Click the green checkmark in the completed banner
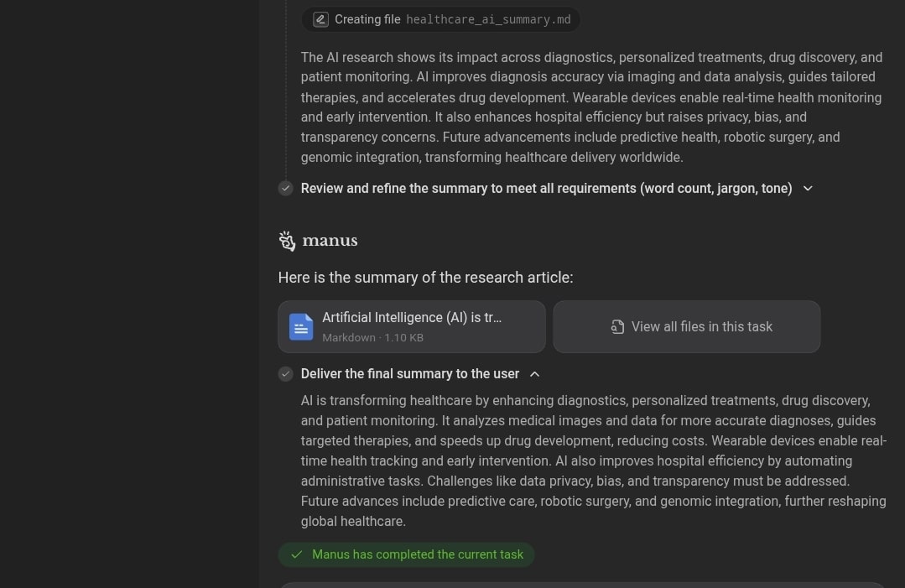The image size is (905, 588). (x=297, y=554)
